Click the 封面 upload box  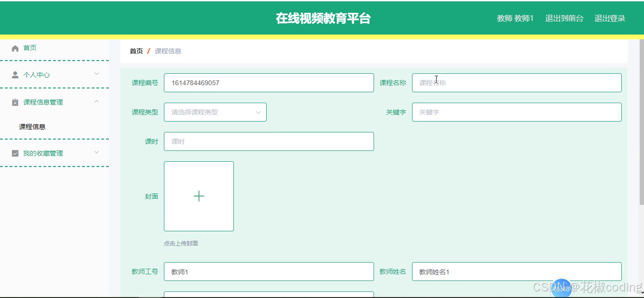(x=199, y=196)
